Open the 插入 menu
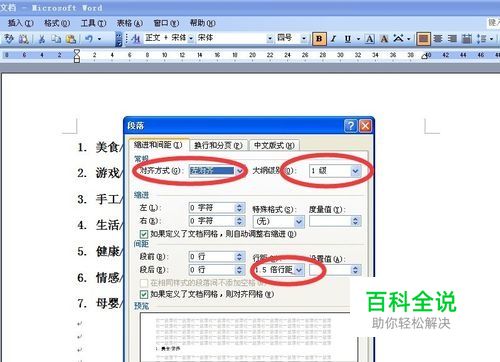 [21, 23]
